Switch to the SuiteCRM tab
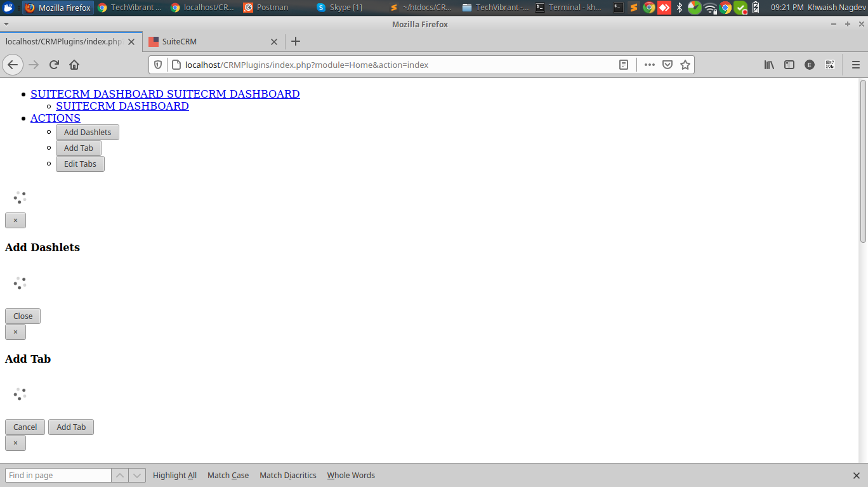Viewport: 868px width, 487px height. coord(214,42)
